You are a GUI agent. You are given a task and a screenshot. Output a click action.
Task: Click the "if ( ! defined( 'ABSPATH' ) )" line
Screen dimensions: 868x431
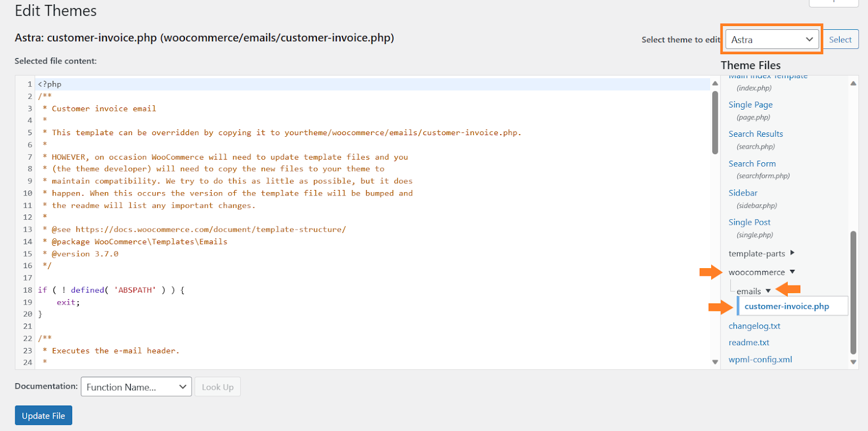coord(111,290)
